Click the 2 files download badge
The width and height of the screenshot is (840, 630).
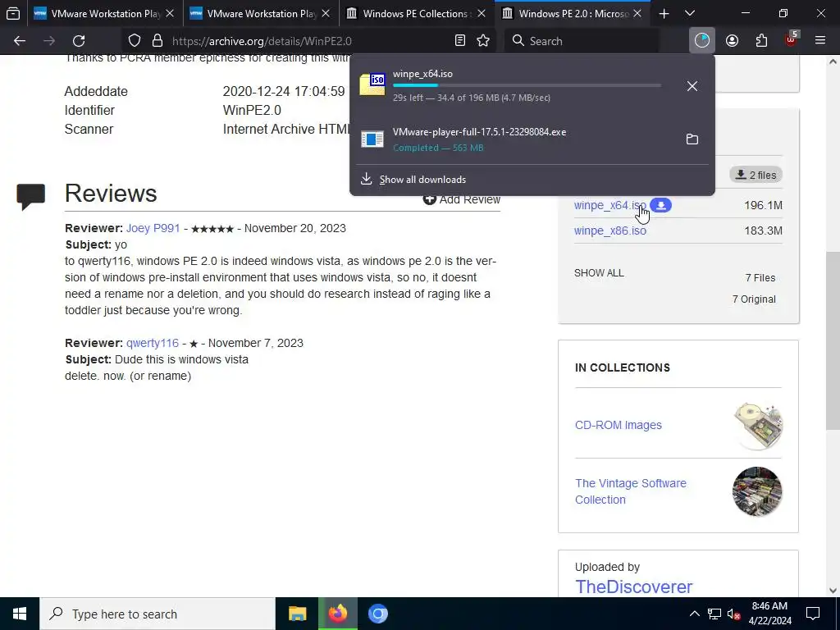pyautogui.click(x=756, y=175)
